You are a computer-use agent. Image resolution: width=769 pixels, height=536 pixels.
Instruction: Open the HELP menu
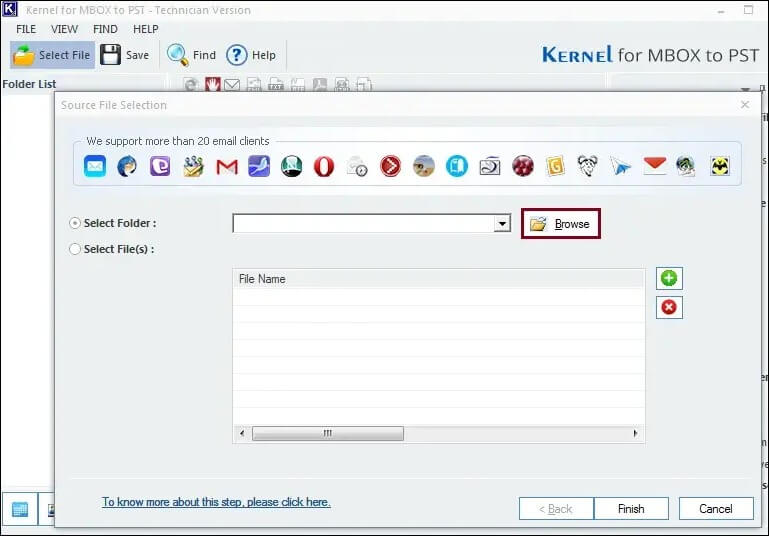coord(146,29)
